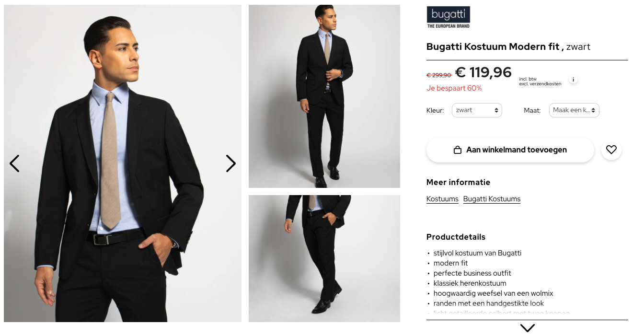The width and height of the screenshot is (644, 336).
Task: Click the crossed-out € 299,90 original price
Action: [438, 75]
